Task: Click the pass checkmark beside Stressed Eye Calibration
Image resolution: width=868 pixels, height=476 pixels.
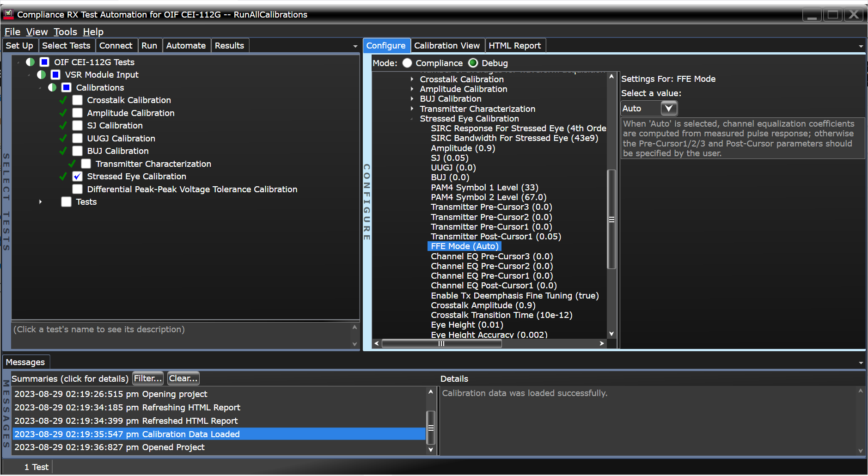Action: (x=63, y=177)
